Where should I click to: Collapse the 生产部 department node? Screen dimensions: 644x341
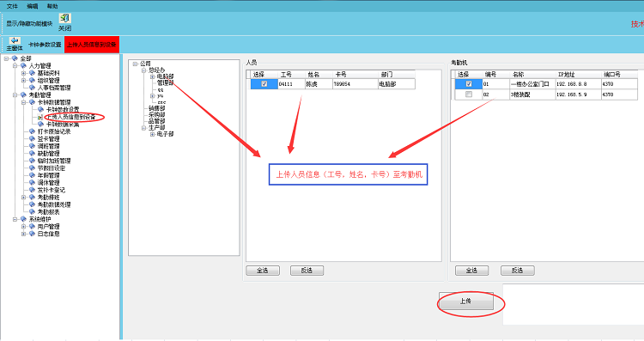coord(143,128)
